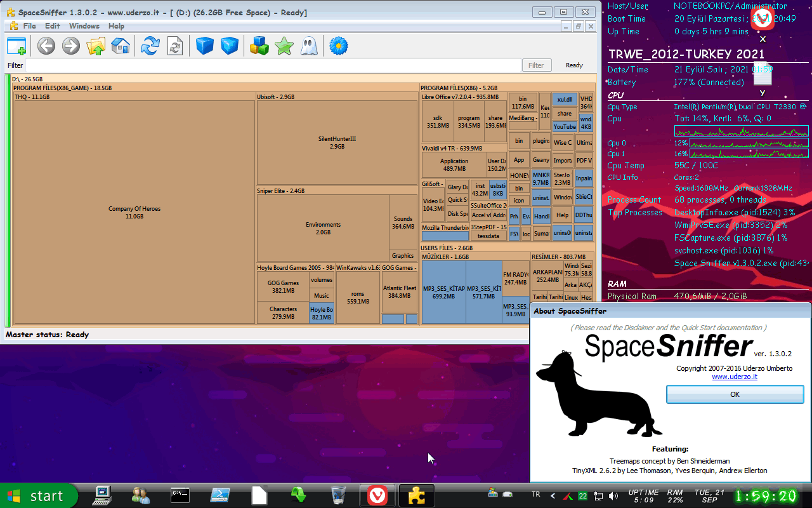Select the Sniper Elite - 2.4GB header
The height and width of the screenshot is (508, 812).
(337, 190)
